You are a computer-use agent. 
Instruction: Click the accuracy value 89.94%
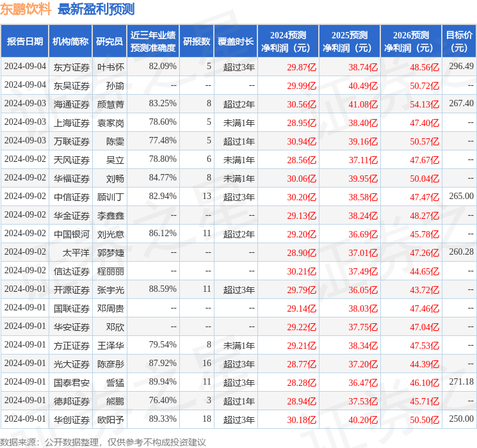(163, 381)
